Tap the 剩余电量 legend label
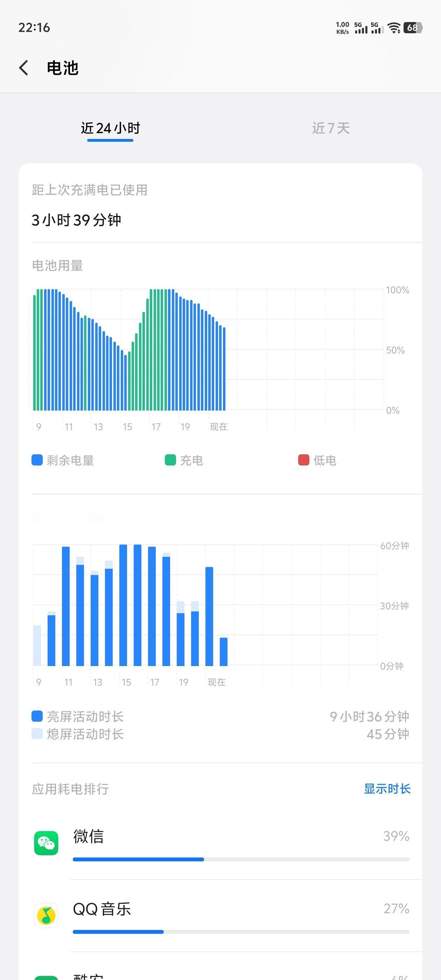 tap(70, 460)
